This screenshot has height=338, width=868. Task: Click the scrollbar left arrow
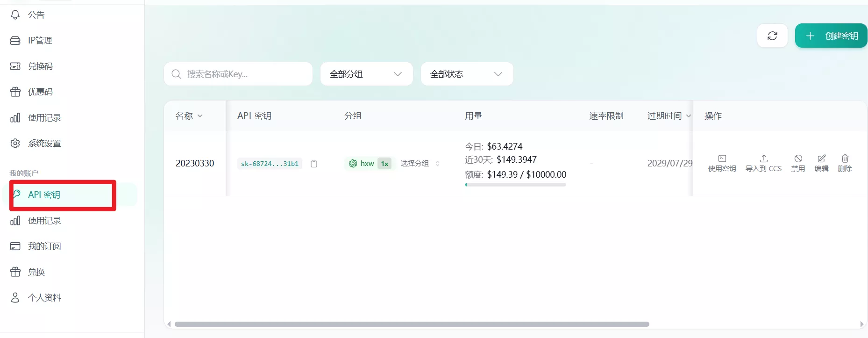169,324
